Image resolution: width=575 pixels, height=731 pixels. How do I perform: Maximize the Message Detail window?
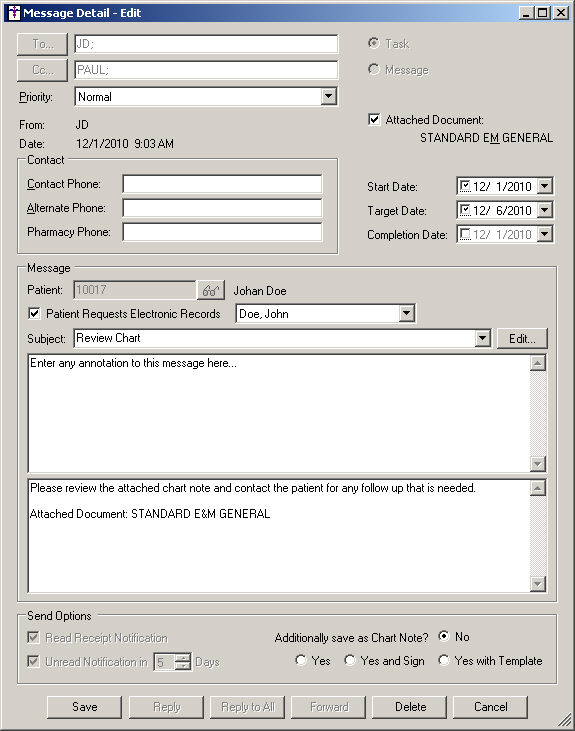[x=543, y=13]
